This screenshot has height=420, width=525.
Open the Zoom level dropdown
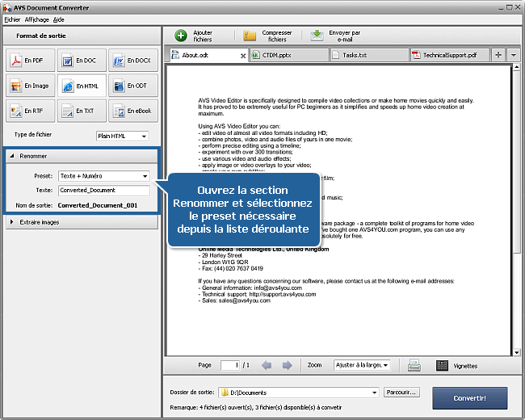coord(362,365)
